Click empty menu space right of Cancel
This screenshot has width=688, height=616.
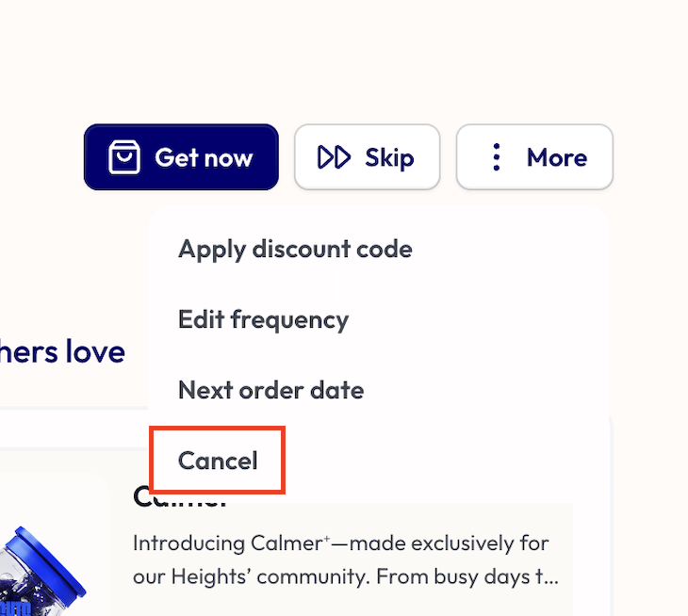(x=443, y=461)
